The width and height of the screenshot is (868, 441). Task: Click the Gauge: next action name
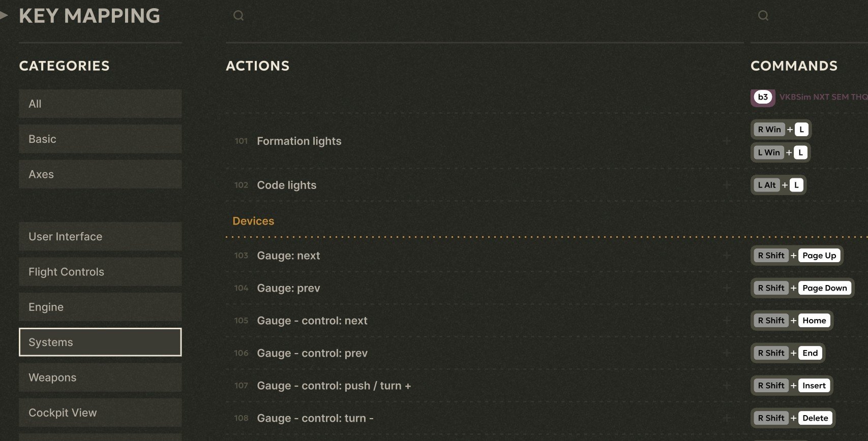click(x=288, y=256)
